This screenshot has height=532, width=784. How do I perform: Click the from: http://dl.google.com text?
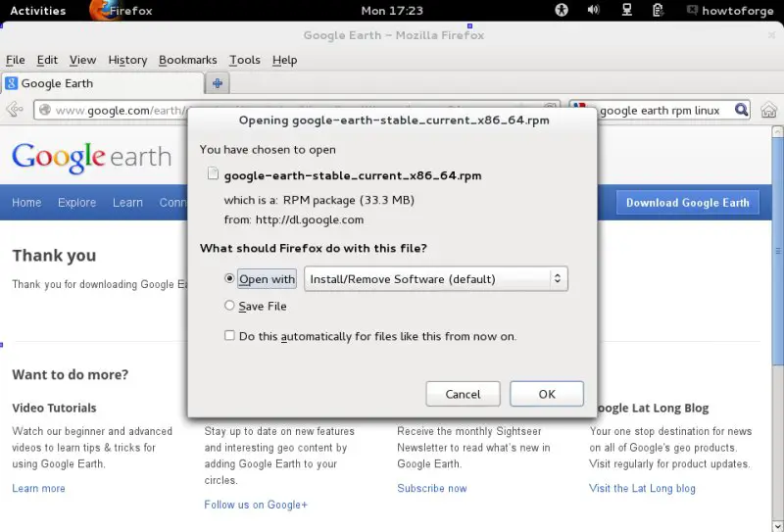click(x=294, y=219)
